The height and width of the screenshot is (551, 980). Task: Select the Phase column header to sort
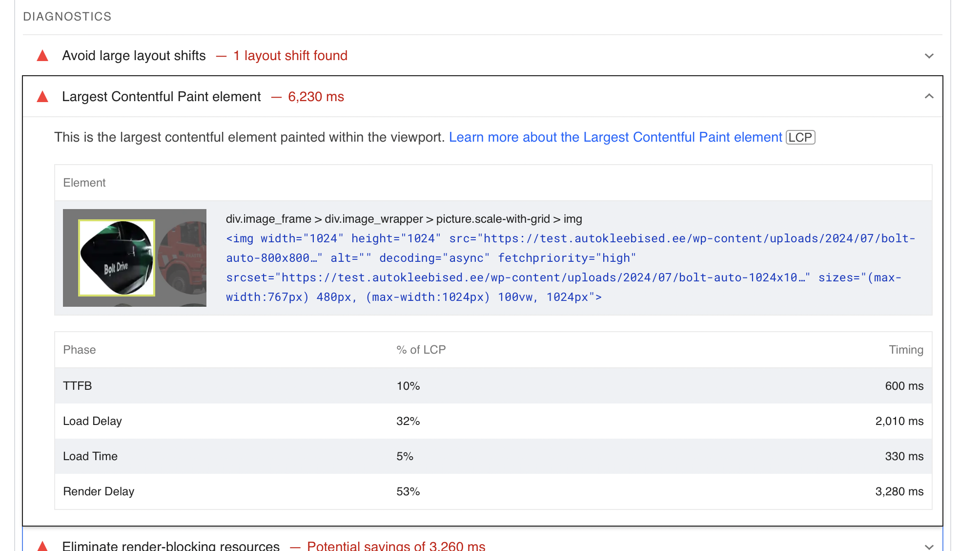(79, 350)
